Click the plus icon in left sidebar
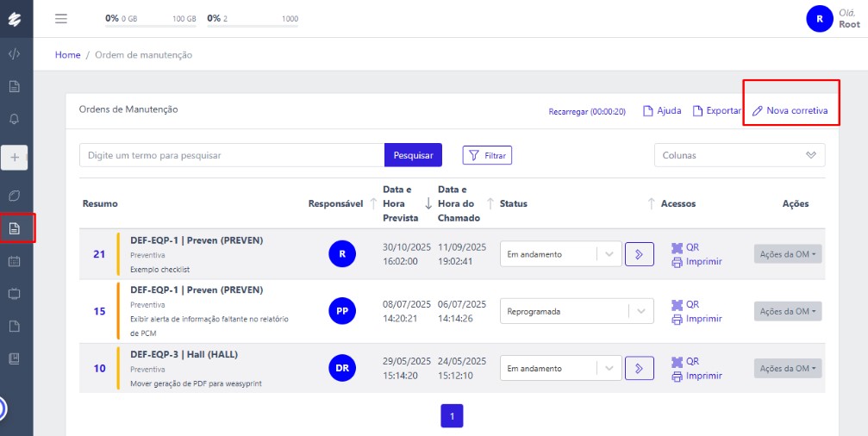 tap(14, 158)
